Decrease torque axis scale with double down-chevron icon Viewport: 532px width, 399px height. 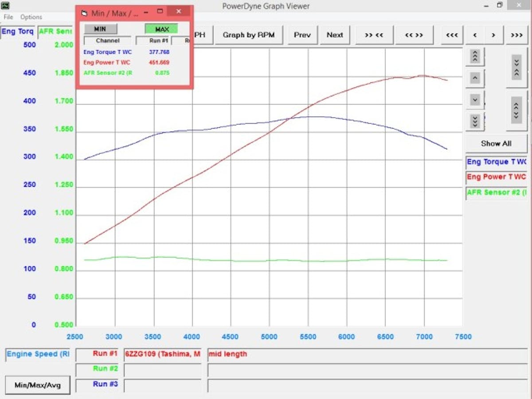tap(475, 121)
